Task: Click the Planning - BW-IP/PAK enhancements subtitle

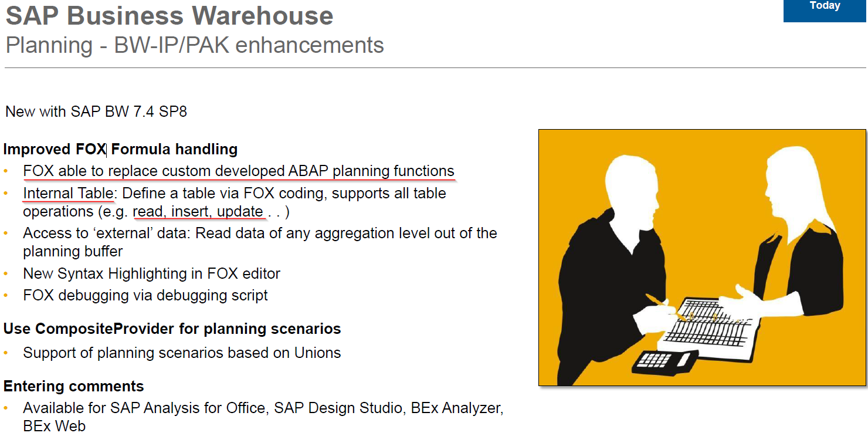Action: pyautogui.click(x=195, y=45)
